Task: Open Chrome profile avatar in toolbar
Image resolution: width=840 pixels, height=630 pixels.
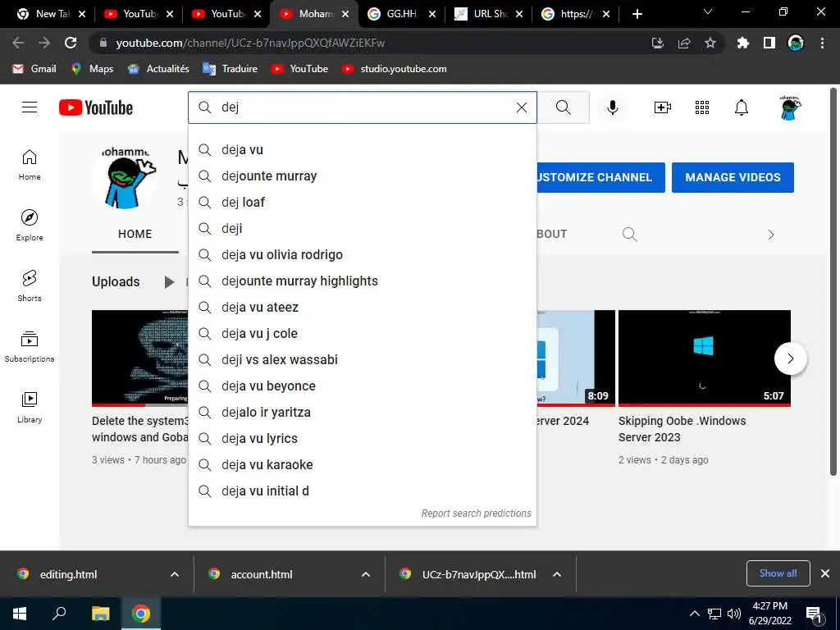Action: click(796, 43)
